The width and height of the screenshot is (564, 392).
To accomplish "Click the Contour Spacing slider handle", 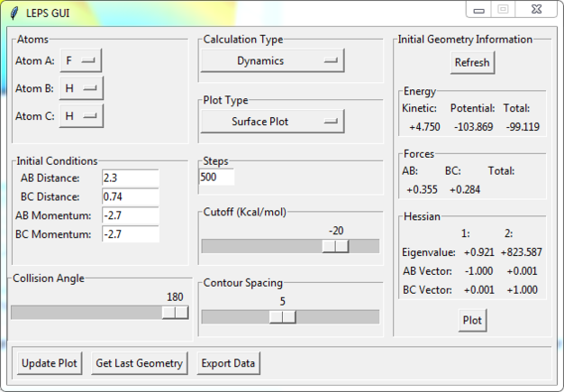I will [282, 316].
